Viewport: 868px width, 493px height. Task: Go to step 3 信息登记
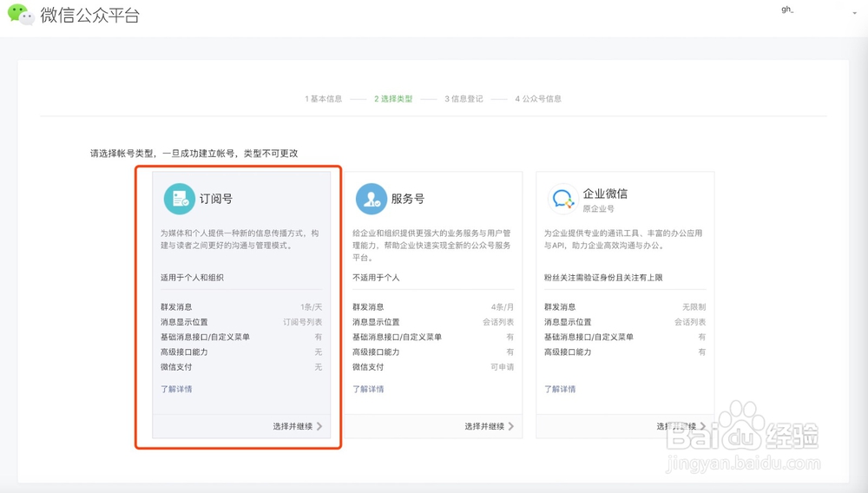tap(464, 99)
